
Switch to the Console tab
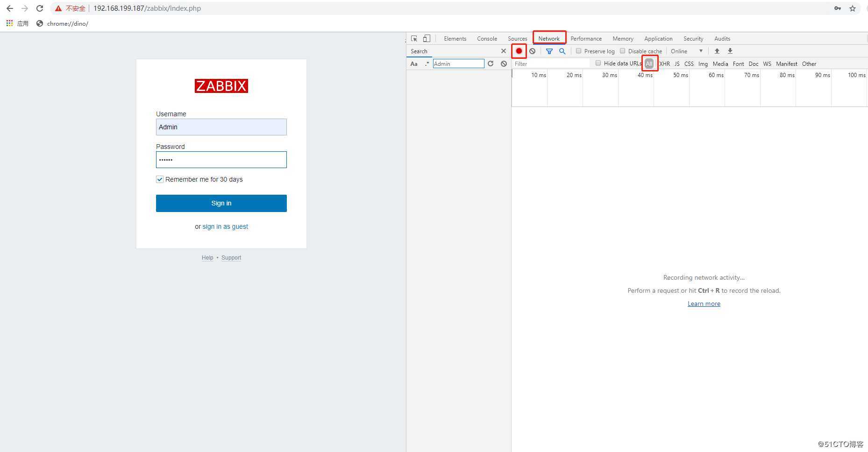click(x=487, y=39)
